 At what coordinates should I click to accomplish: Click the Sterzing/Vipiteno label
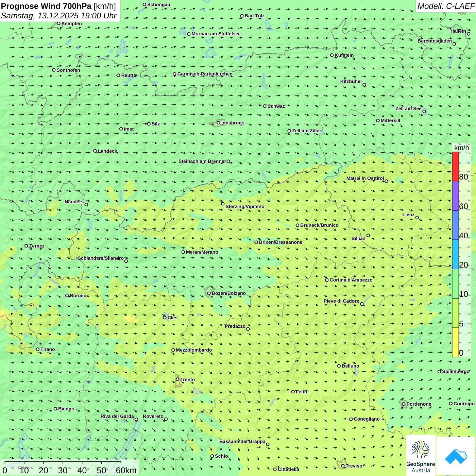pos(245,206)
